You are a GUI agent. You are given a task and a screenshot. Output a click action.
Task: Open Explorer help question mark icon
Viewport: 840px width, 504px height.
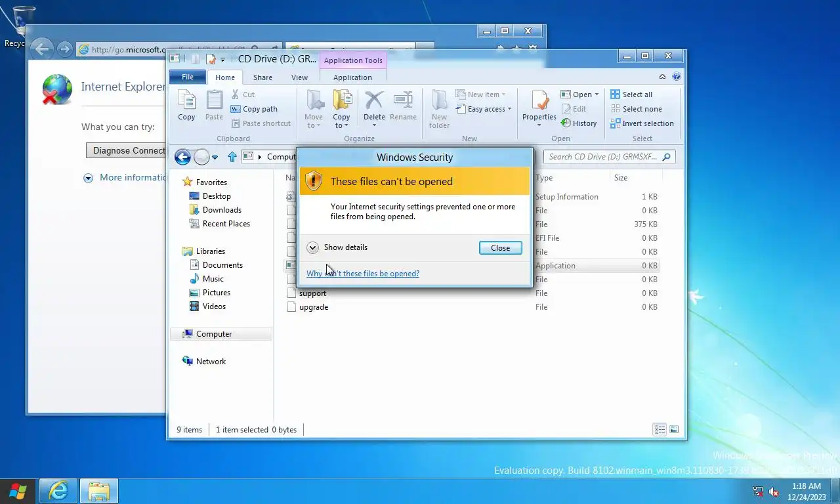coord(676,77)
